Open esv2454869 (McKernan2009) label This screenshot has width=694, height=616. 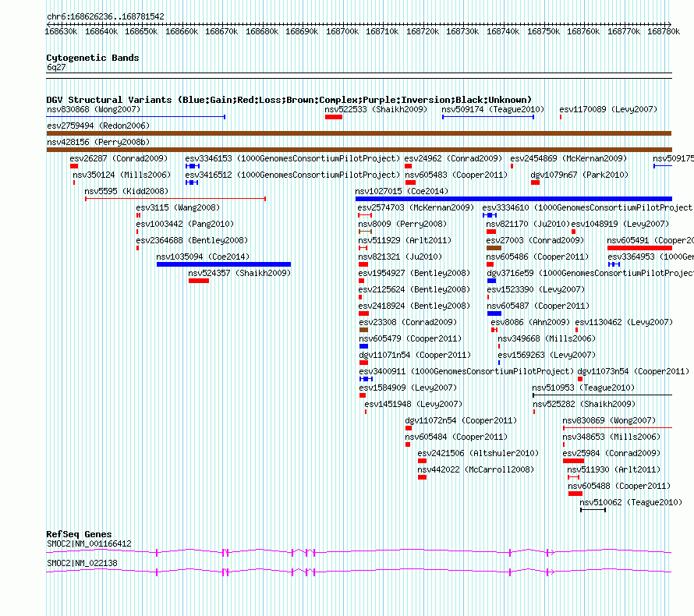(568, 158)
